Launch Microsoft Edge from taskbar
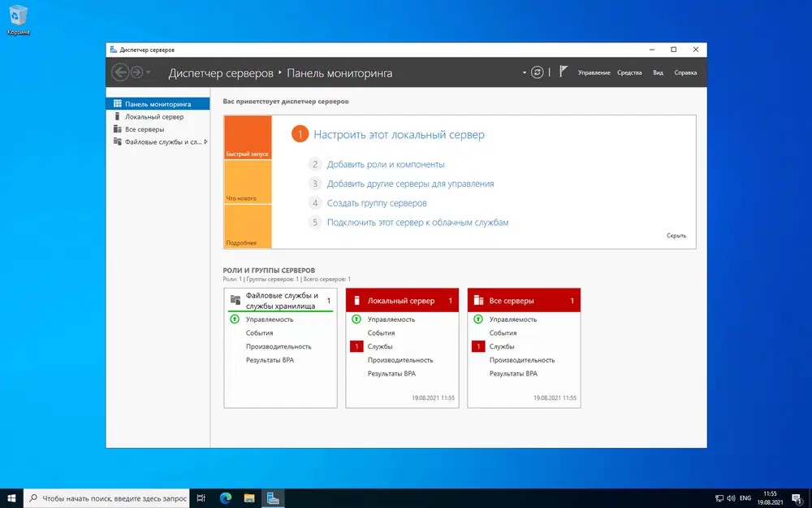This screenshot has width=812, height=508. pyautogui.click(x=225, y=498)
